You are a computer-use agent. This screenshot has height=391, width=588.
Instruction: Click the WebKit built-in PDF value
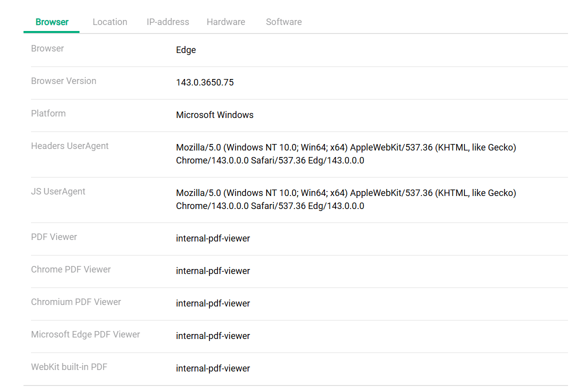pos(212,368)
